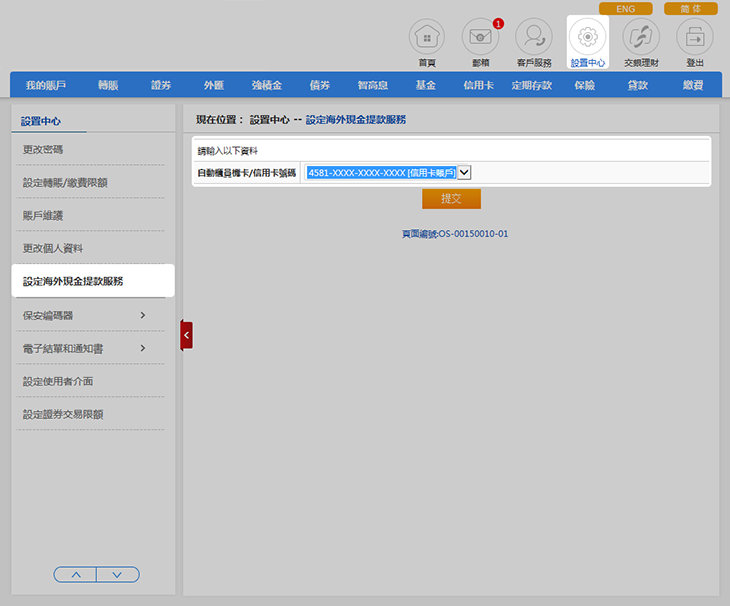Click the logout icon
The height and width of the screenshot is (606, 730).
click(694, 38)
